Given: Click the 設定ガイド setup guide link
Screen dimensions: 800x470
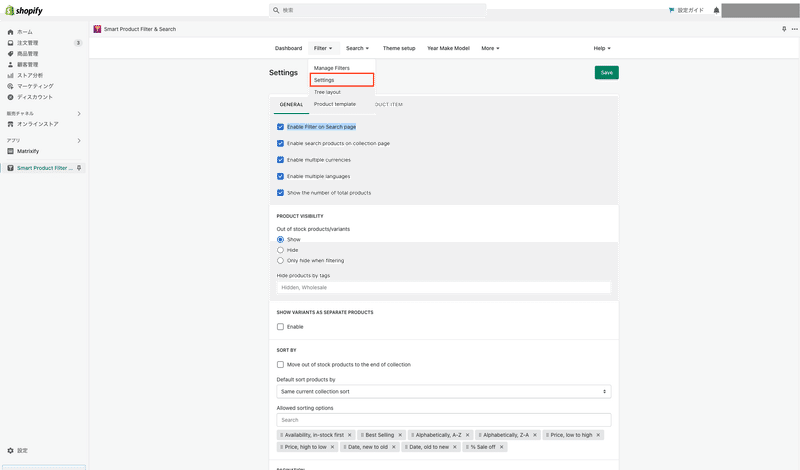Looking at the screenshot, I should [x=690, y=10].
